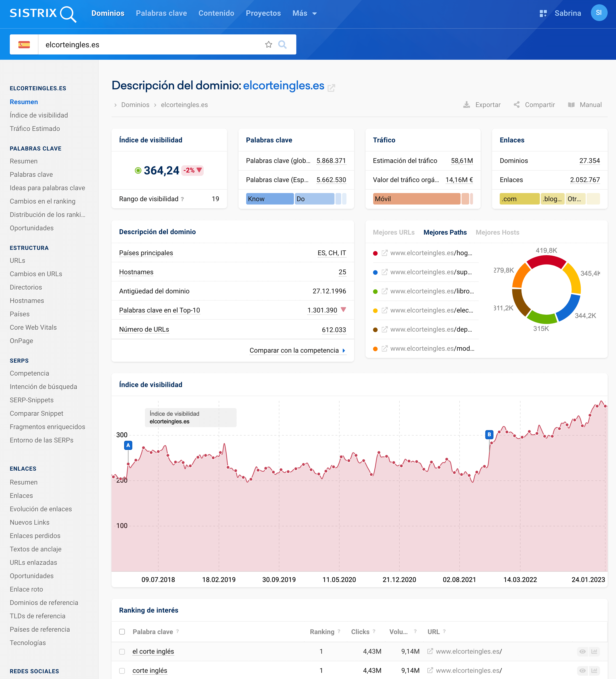Open Tecnologías in sidebar

(28, 643)
